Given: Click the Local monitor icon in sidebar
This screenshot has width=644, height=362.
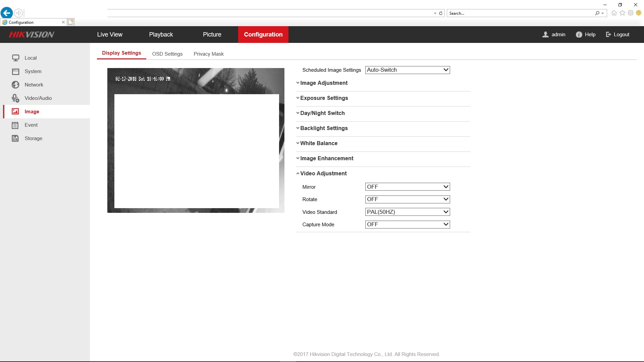Looking at the screenshot, I should click(15, 58).
